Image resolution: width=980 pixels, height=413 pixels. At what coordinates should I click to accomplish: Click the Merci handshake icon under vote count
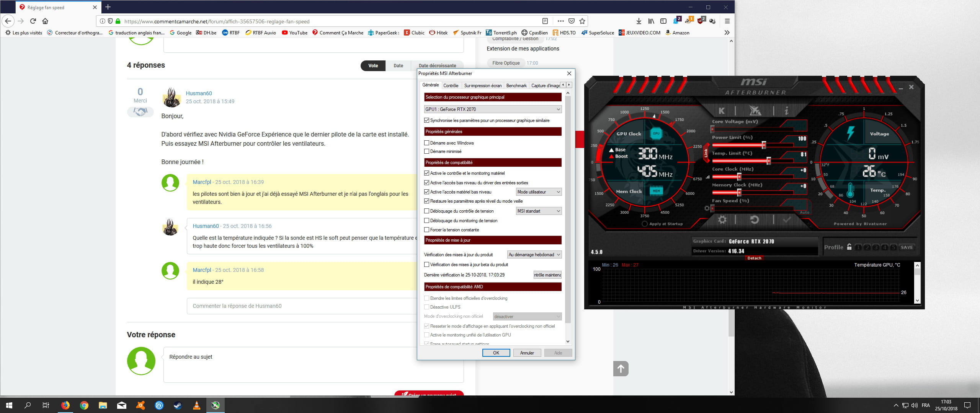140,112
